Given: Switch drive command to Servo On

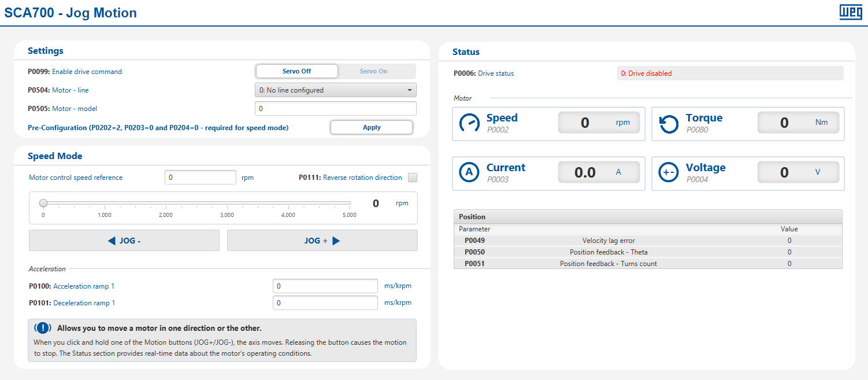Looking at the screenshot, I should pos(374,71).
